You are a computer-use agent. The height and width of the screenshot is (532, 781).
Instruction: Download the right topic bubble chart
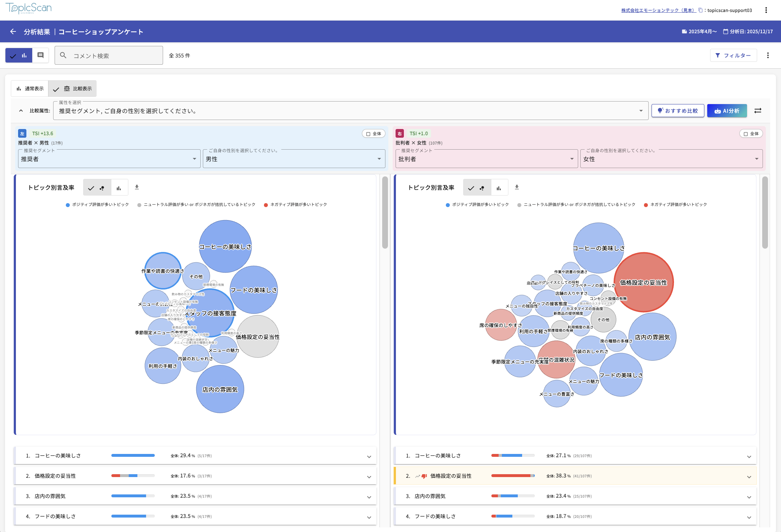(x=517, y=187)
